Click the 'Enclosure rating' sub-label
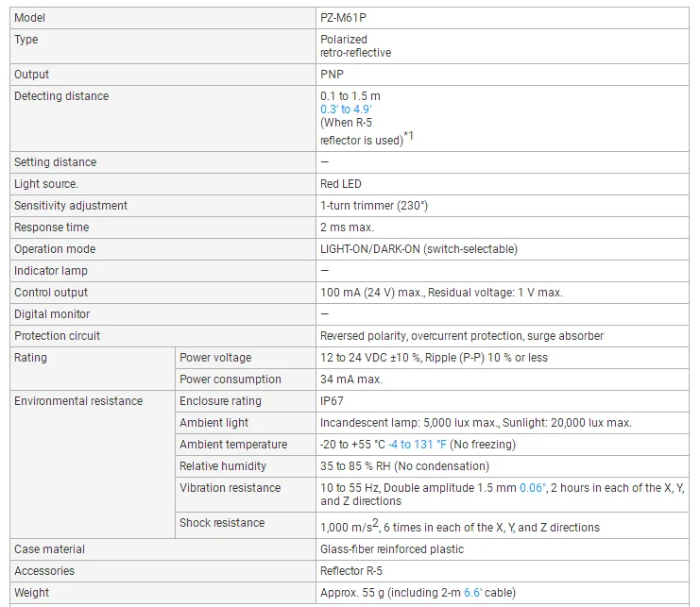 [220, 401]
